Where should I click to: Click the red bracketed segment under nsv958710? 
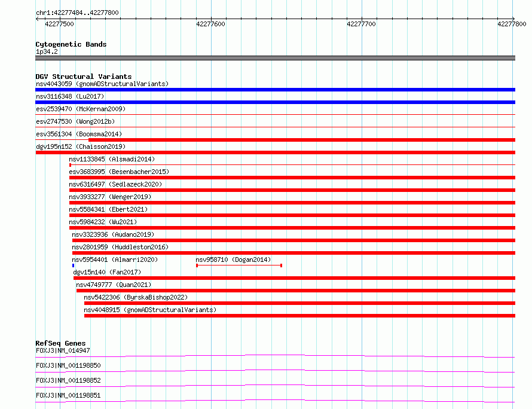(x=239, y=265)
